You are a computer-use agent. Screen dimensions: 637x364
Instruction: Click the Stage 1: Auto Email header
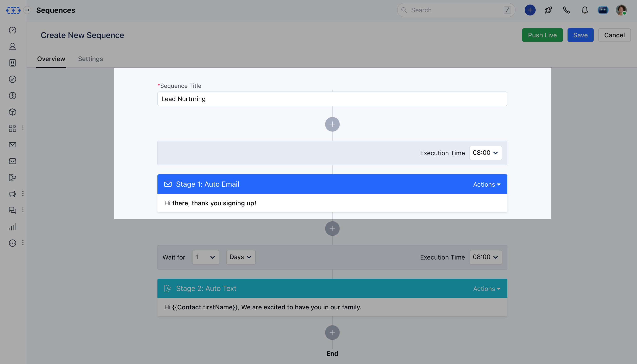[x=332, y=184]
